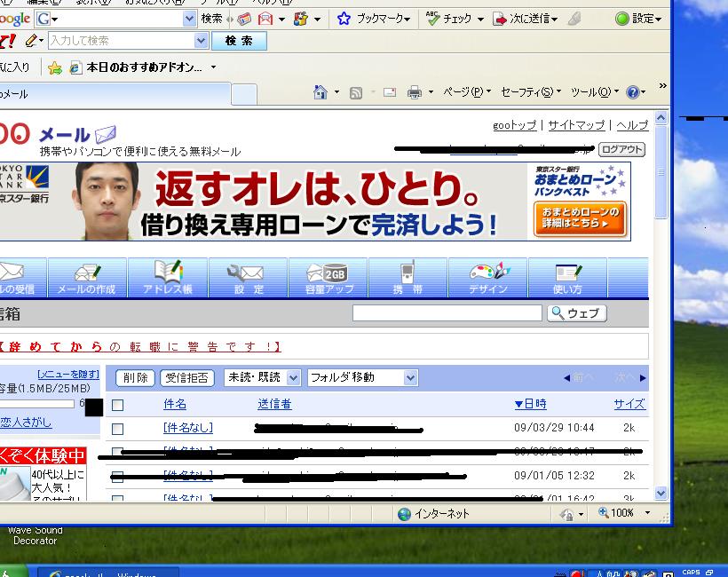Open the 恋人さがし link
Screen dimensions: 728x577
[x=26, y=422]
